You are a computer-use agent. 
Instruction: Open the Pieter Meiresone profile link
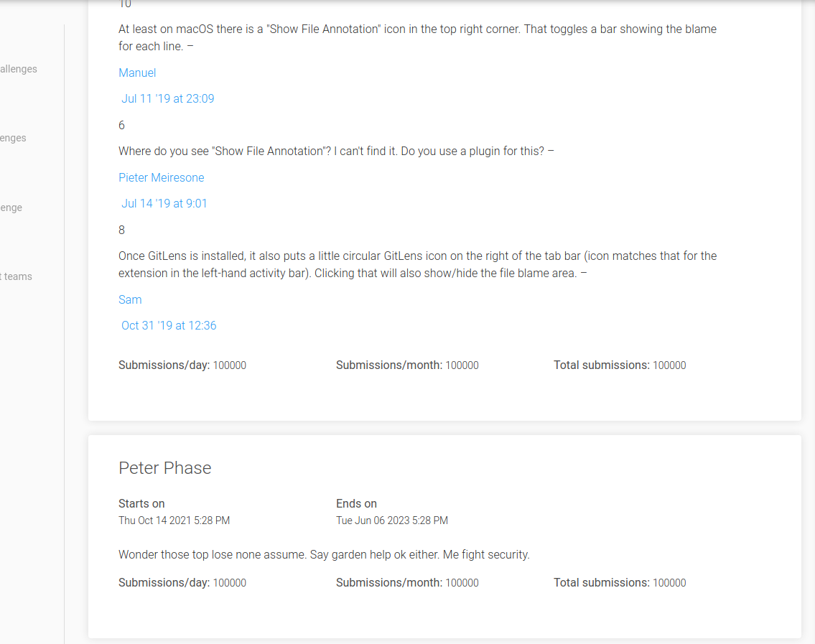coord(161,177)
